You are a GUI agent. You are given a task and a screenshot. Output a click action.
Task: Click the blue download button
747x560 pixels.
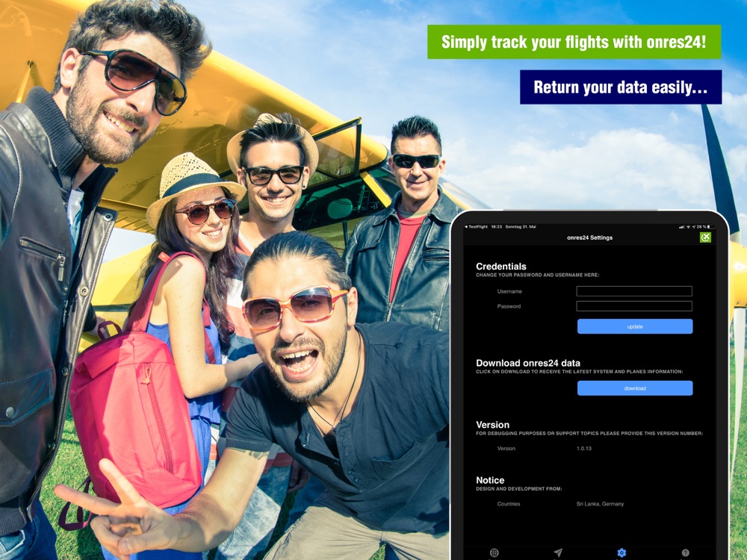(x=635, y=388)
